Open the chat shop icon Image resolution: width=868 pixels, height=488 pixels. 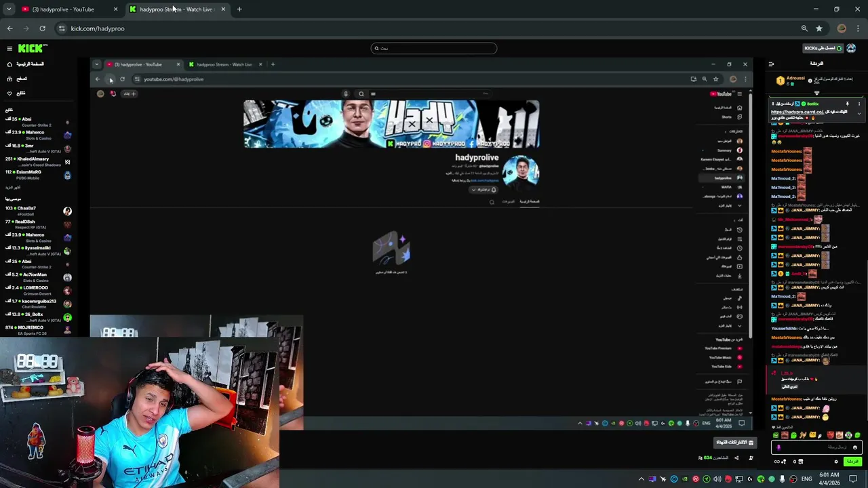click(801, 462)
